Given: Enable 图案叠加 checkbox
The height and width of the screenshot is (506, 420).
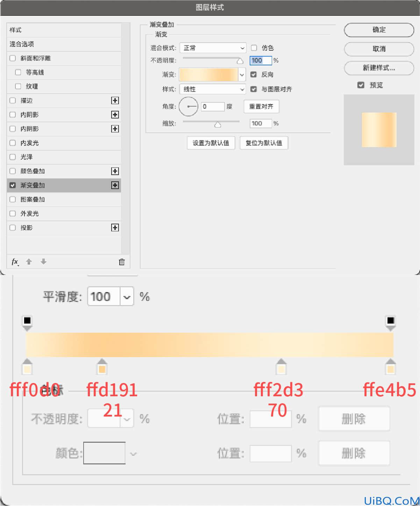Looking at the screenshot, I should point(13,199).
